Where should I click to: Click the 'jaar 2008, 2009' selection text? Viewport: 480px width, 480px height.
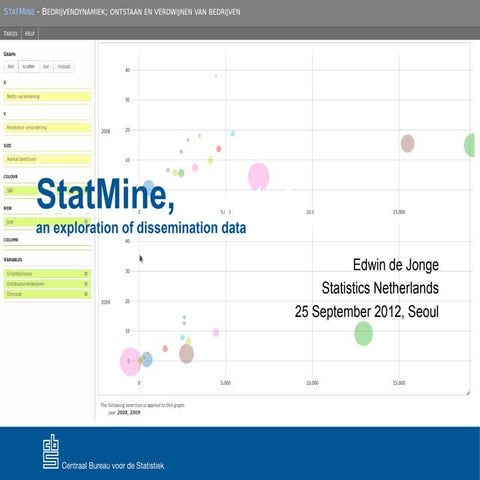124,413
